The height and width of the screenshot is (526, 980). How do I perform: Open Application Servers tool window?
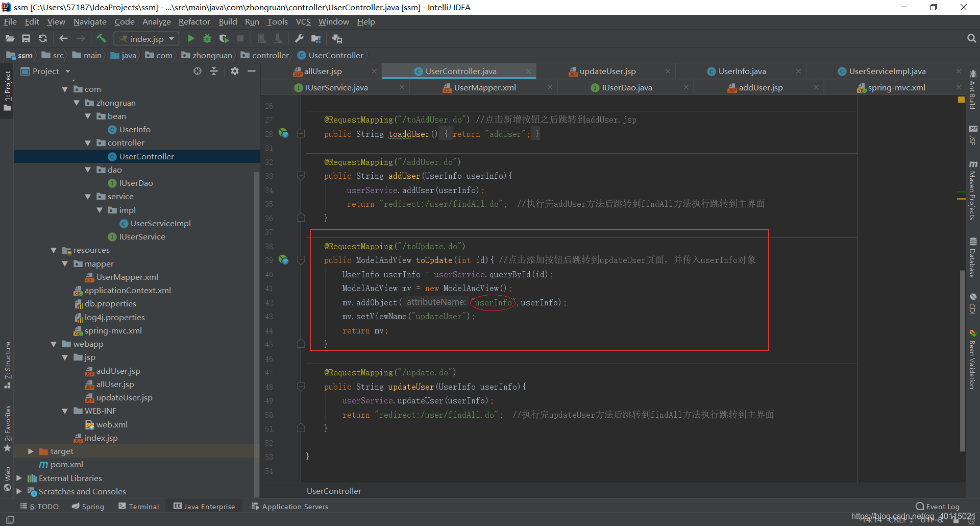click(290, 507)
